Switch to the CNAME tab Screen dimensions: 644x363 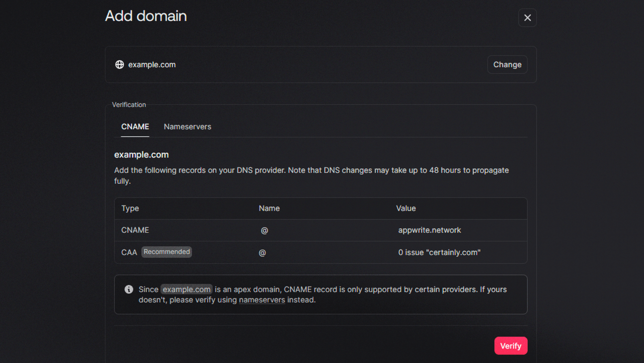135,127
